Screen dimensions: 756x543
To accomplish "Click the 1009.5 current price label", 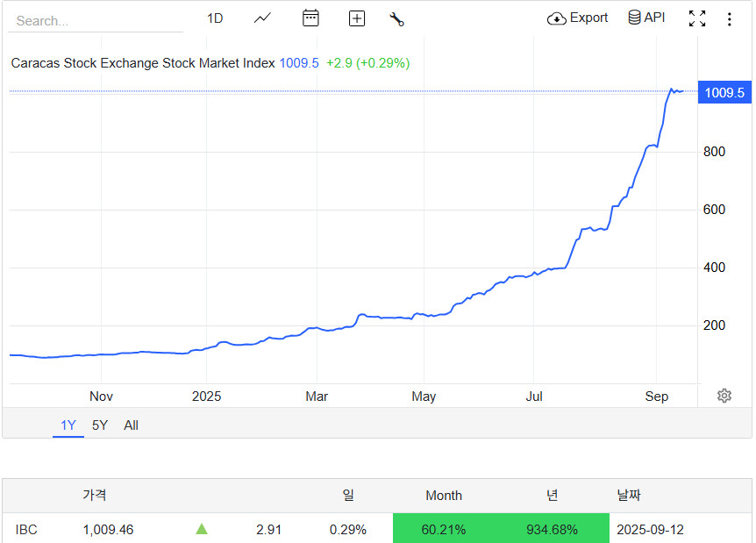I will (724, 93).
